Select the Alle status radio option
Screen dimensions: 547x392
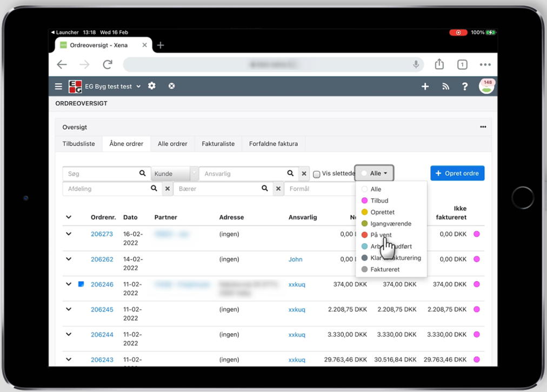pyautogui.click(x=365, y=189)
